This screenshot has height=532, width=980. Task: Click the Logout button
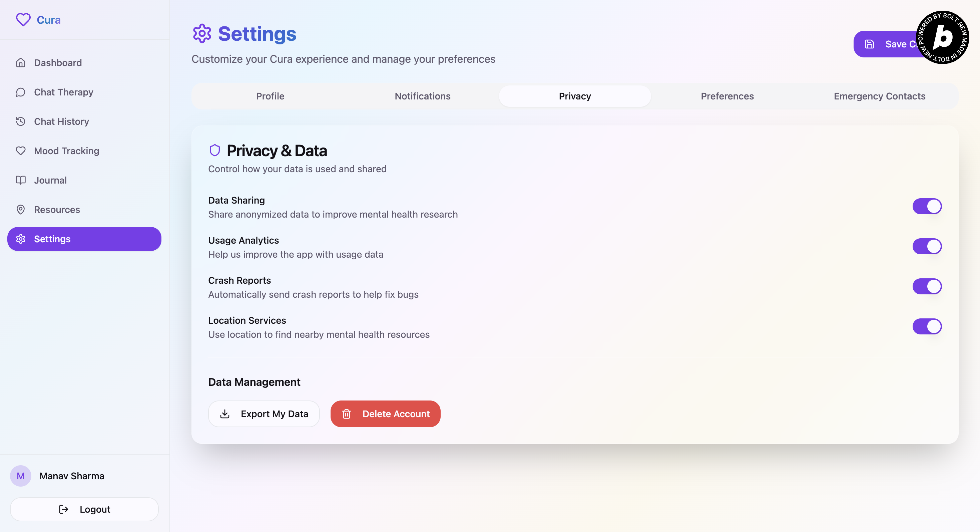(84, 509)
